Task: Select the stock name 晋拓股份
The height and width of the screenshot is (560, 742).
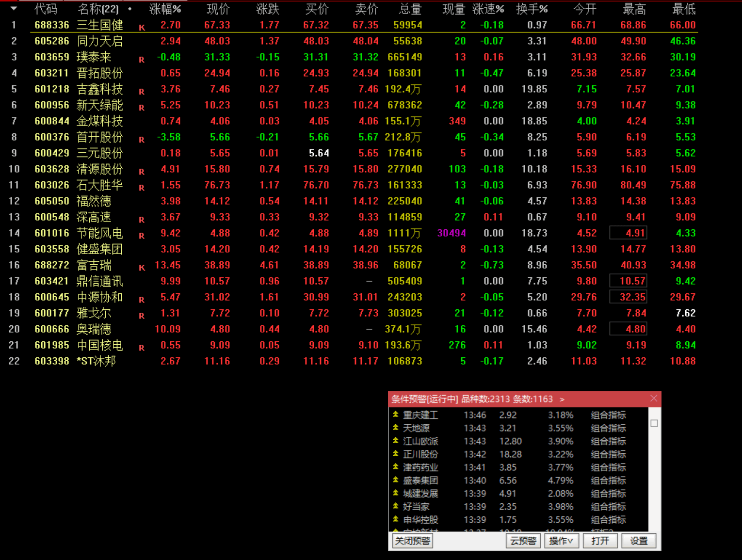Action: [100, 73]
